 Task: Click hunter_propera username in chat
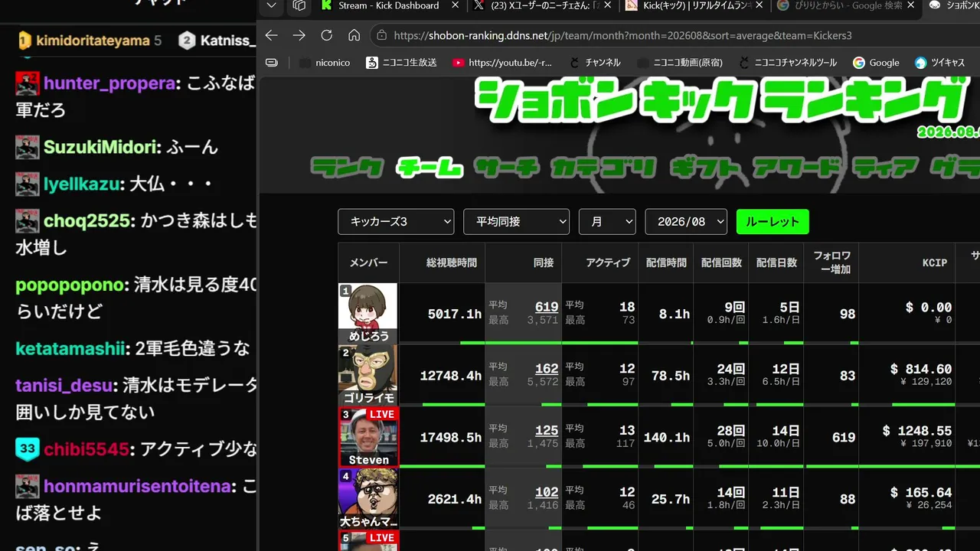point(109,83)
